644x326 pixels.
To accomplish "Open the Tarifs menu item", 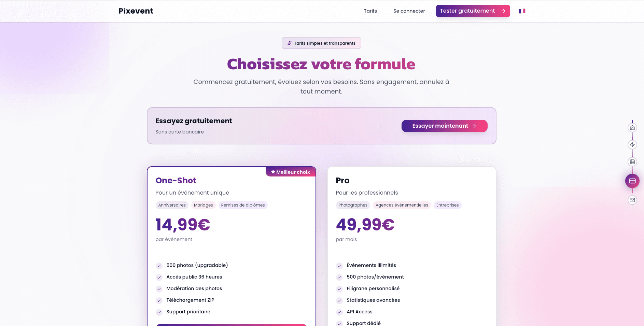I will click(x=370, y=11).
